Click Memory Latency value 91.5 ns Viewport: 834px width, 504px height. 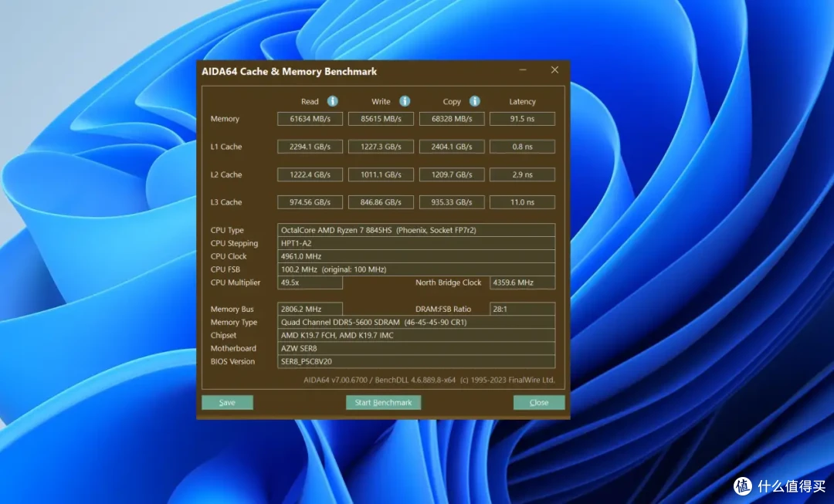(522, 119)
